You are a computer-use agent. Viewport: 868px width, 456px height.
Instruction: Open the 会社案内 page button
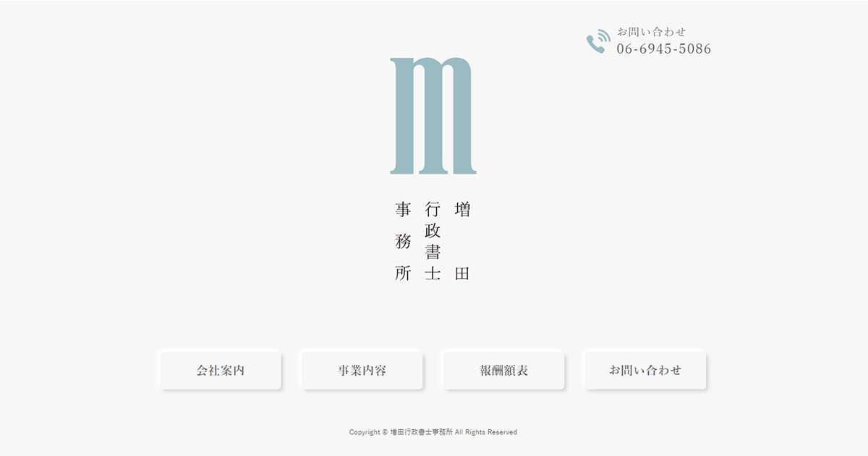point(221,371)
